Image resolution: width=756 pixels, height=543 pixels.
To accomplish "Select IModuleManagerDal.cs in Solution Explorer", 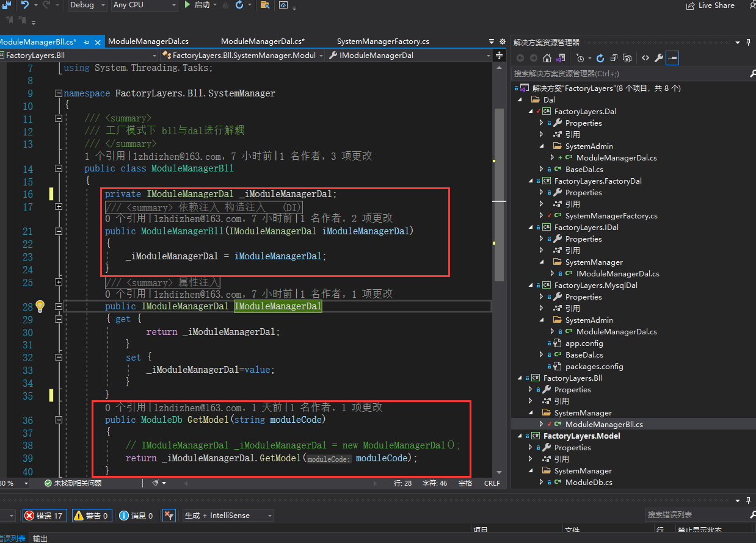I will (x=618, y=273).
